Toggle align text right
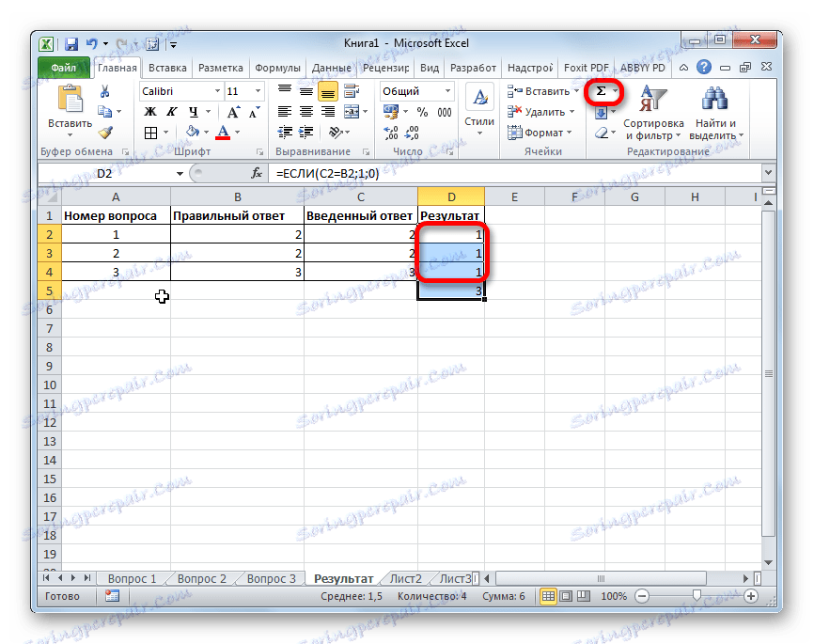 (327, 112)
